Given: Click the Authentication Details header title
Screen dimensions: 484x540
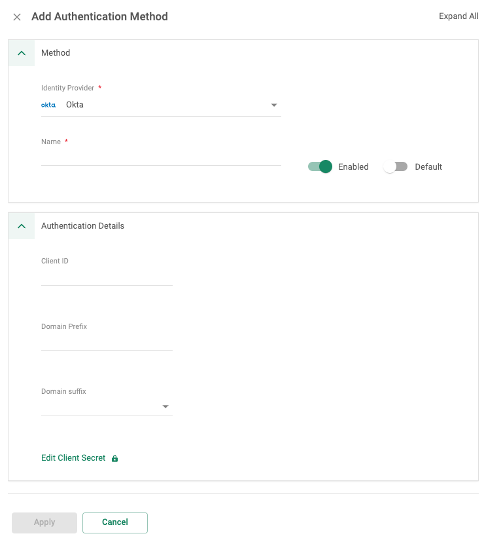Looking at the screenshot, I should tap(83, 226).
